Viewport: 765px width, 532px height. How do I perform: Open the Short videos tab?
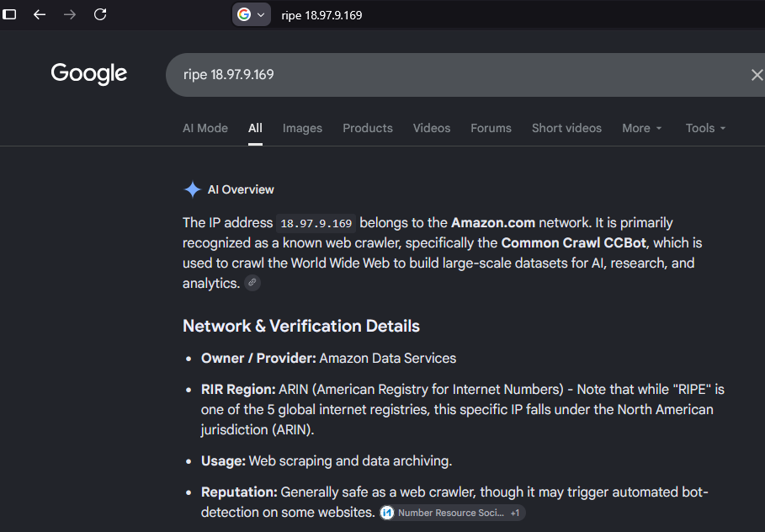566,128
